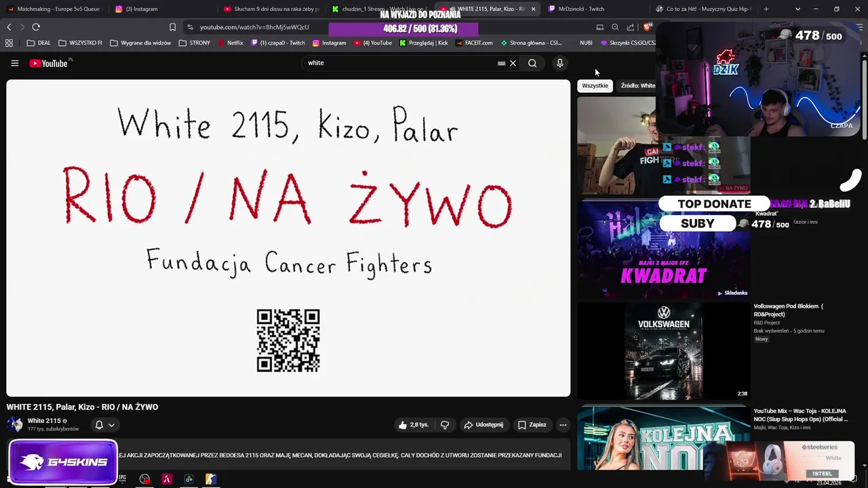Viewport: 868px width, 488px height.
Task: Open the Przeglądaj | Kick bookmark
Action: coord(423,43)
